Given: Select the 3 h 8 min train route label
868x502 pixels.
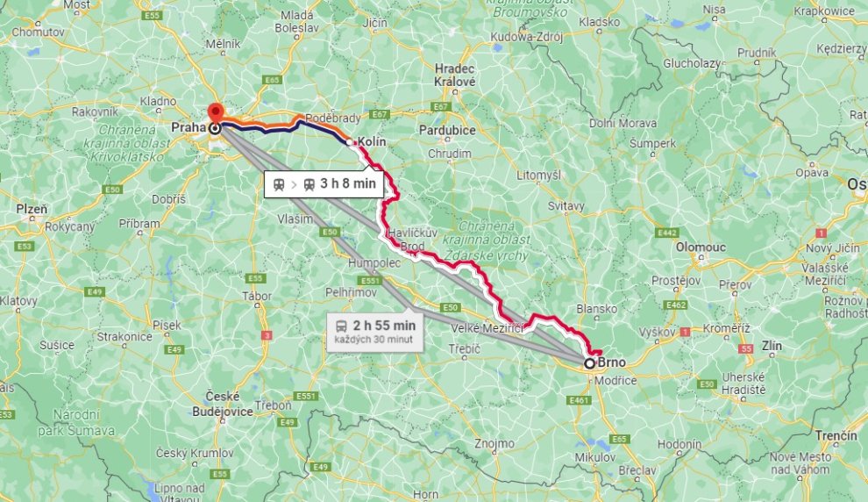Looking at the screenshot, I should [x=324, y=184].
